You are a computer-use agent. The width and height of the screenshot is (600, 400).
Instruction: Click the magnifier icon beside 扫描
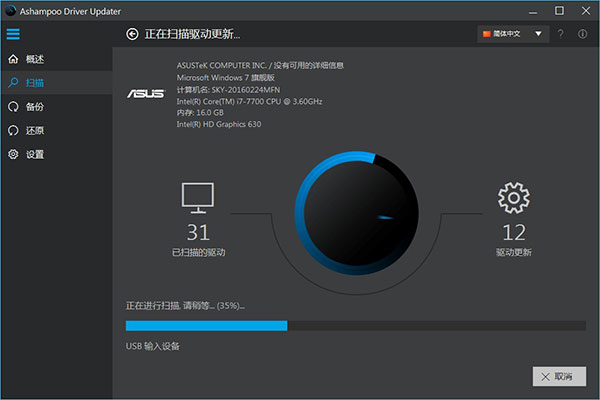[x=13, y=82]
